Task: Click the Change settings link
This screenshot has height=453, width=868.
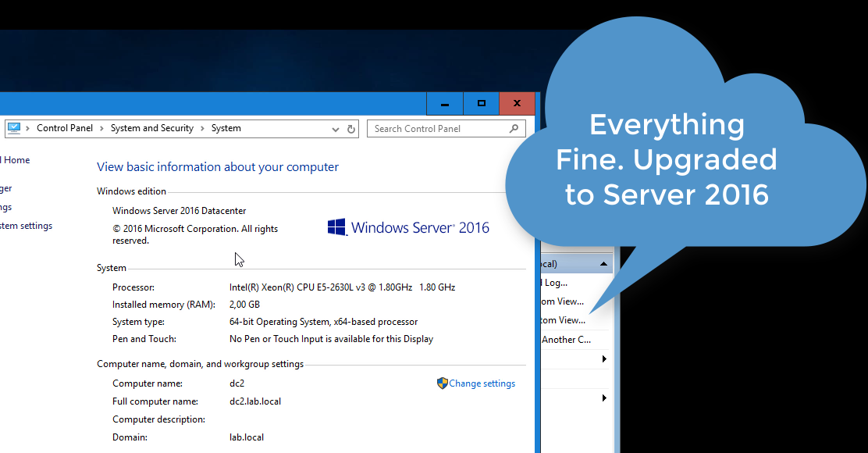Action: [482, 383]
